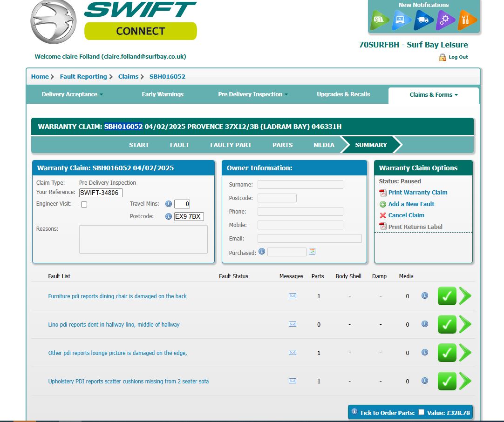The width and height of the screenshot is (504, 422).
Task: Tick the Engineer Visit checkbox
Action: (x=84, y=204)
